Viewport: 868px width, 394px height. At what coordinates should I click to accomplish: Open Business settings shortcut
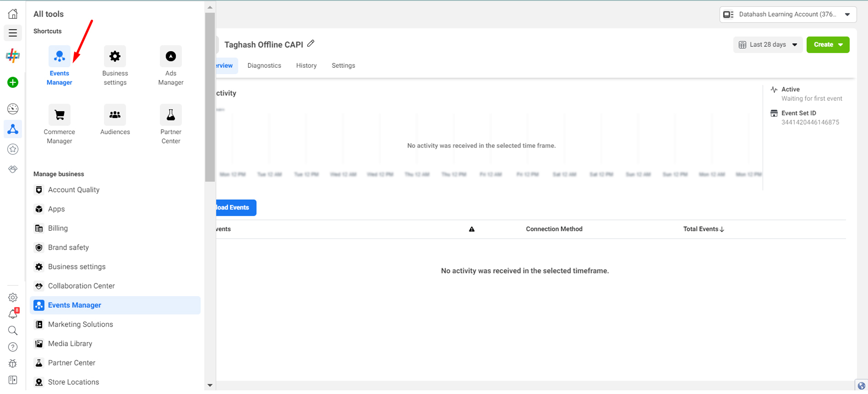115,66
